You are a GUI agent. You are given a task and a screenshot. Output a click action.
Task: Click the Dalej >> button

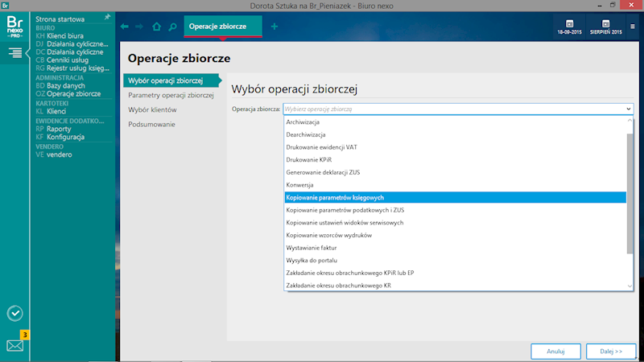click(610, 352)
